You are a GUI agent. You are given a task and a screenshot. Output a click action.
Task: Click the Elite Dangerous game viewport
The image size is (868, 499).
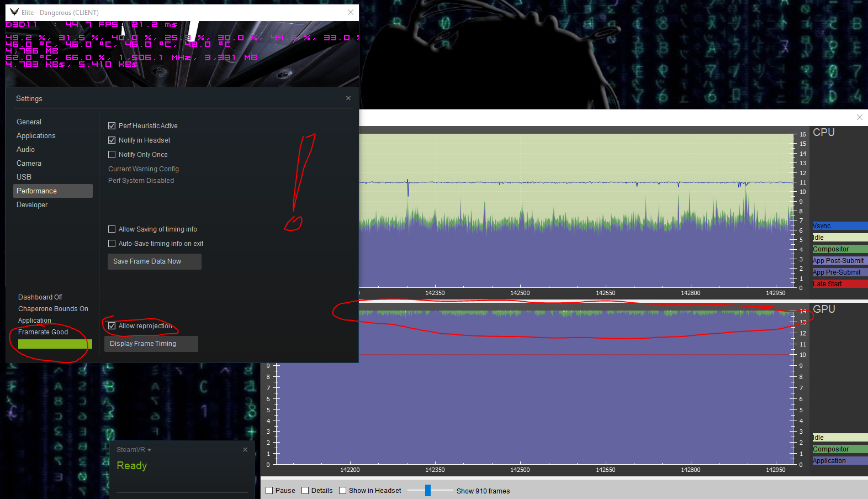[182, 54]
